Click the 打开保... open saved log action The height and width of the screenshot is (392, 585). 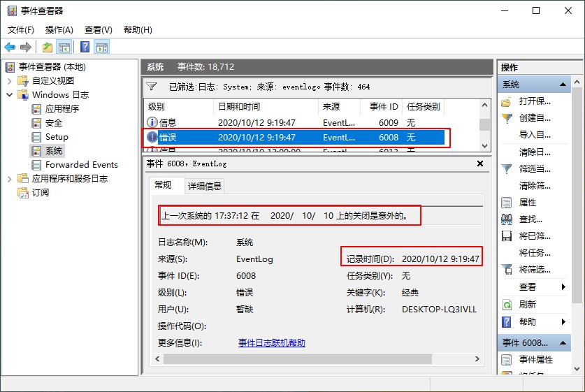(535, 101)
